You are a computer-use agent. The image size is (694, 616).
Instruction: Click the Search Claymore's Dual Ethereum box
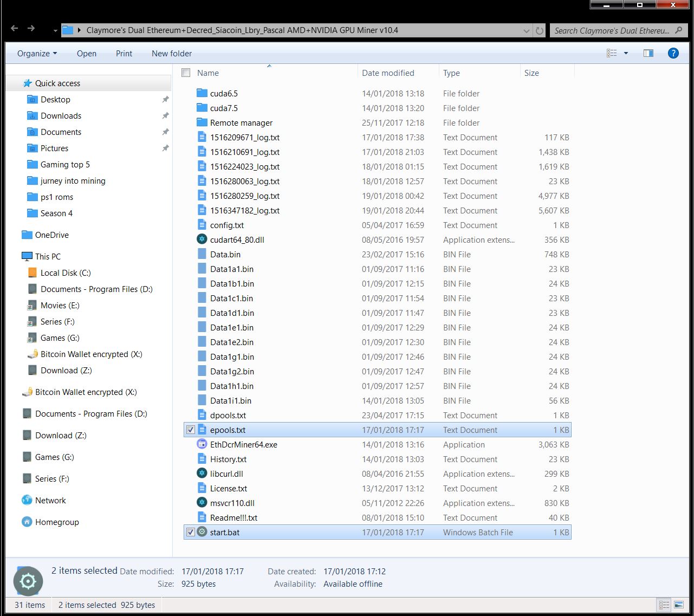[x=618, y=30]
